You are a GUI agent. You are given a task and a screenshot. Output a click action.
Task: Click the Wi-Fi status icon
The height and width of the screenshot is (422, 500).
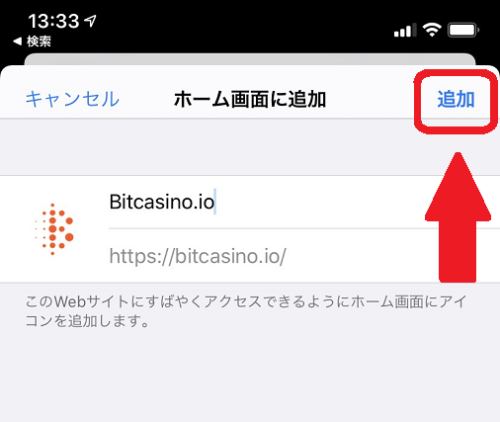click(432, 30)
